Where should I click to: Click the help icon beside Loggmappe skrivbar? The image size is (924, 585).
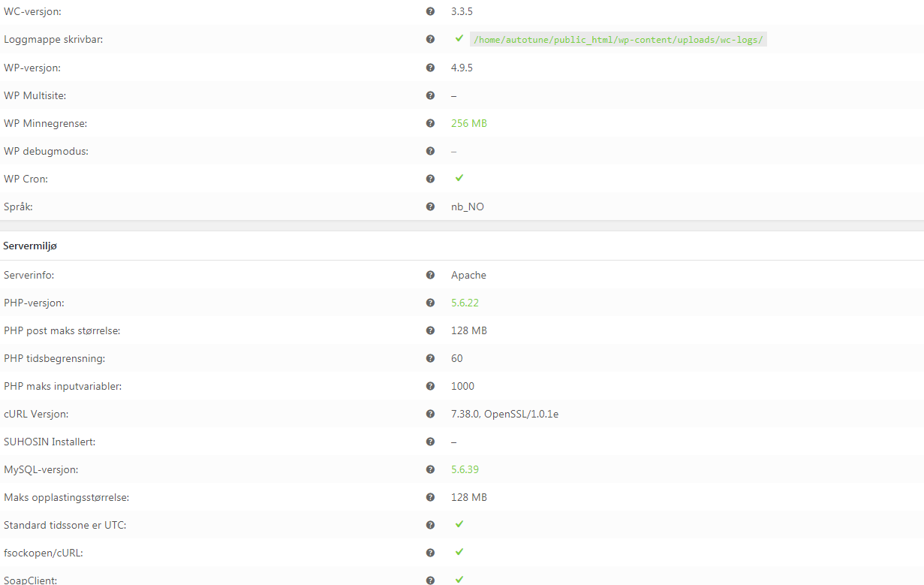pyautogui.click(x=430, y=39)
